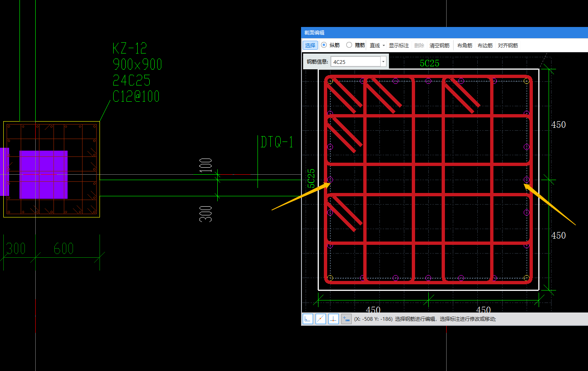
Task: Choose the 布边筋 command
Action: [485, 45]
